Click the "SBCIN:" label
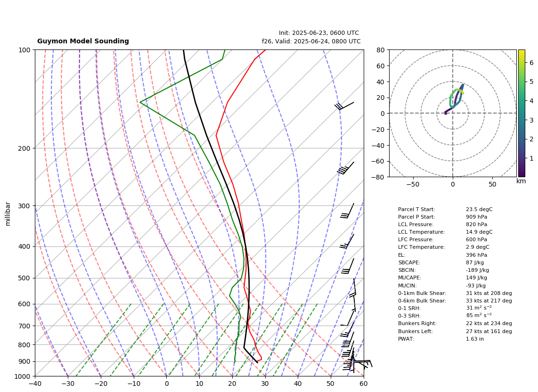The height and width of the screenshot is (392, 538). pos(407,270)
